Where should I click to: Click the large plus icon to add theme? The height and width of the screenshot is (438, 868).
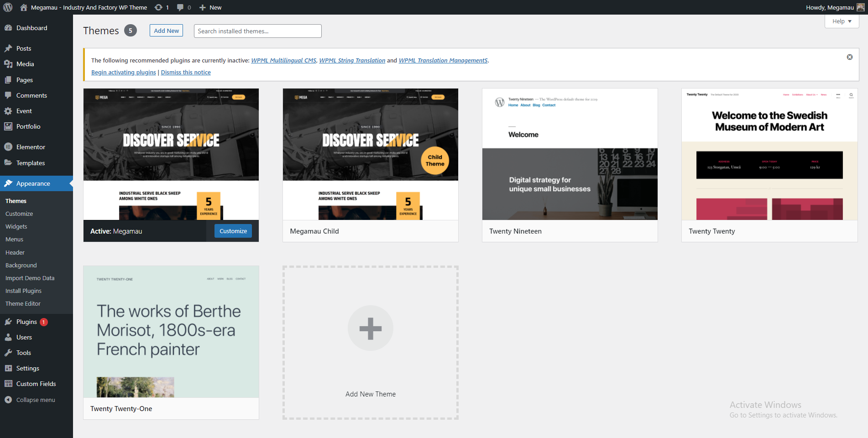tap(371, 328)
